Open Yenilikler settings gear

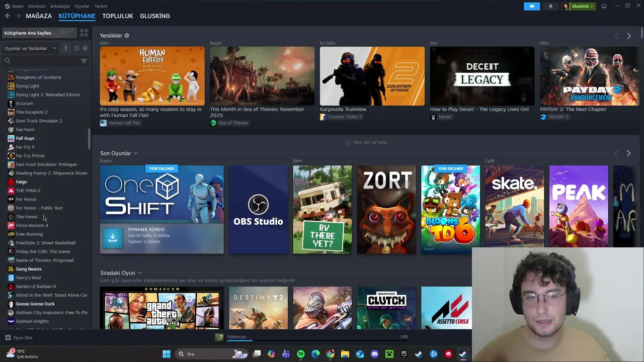[x=127, y=36]
